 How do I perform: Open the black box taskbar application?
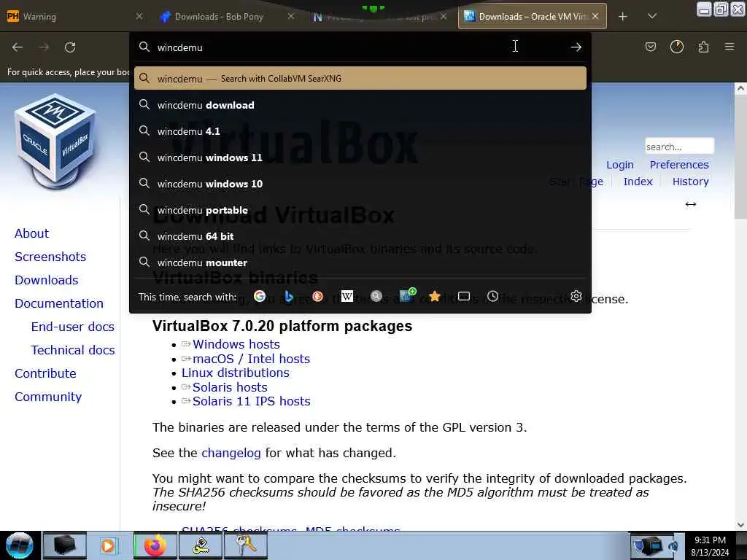tap(64, 545)
